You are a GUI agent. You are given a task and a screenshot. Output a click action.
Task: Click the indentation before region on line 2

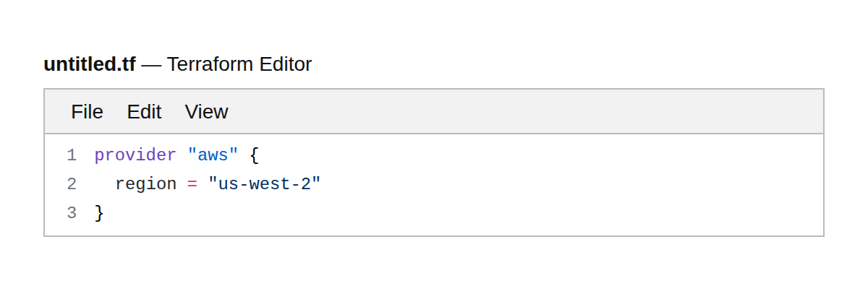point(104,184)
